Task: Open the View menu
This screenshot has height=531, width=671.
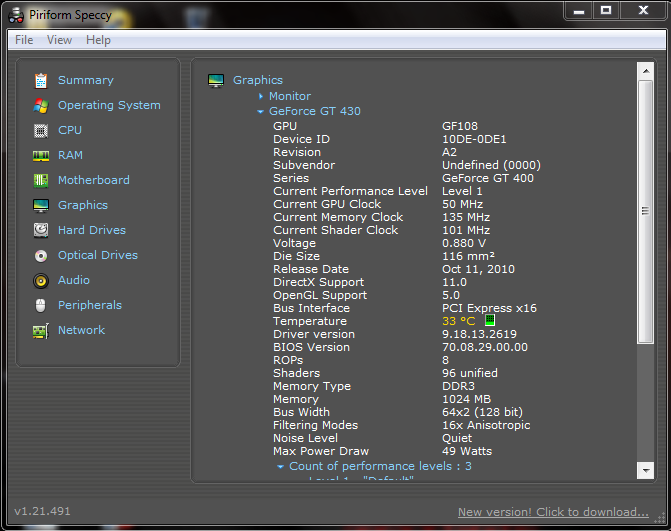Action: coord(59,40)
